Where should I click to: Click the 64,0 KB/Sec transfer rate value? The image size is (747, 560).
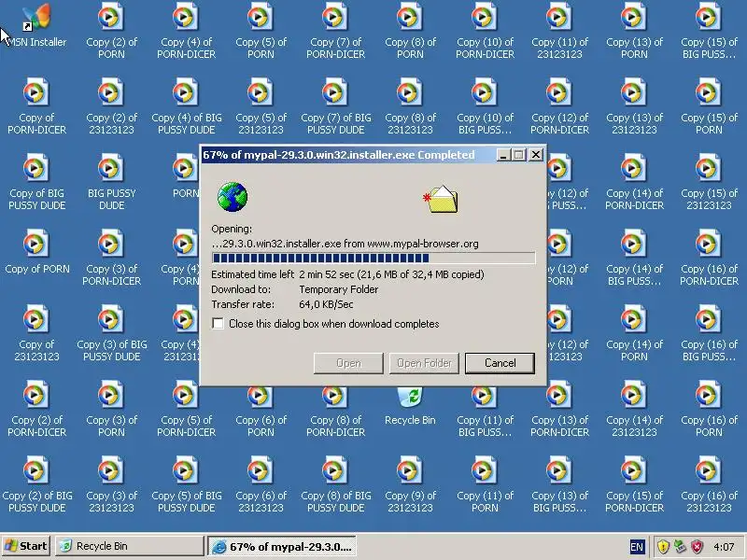326,304
